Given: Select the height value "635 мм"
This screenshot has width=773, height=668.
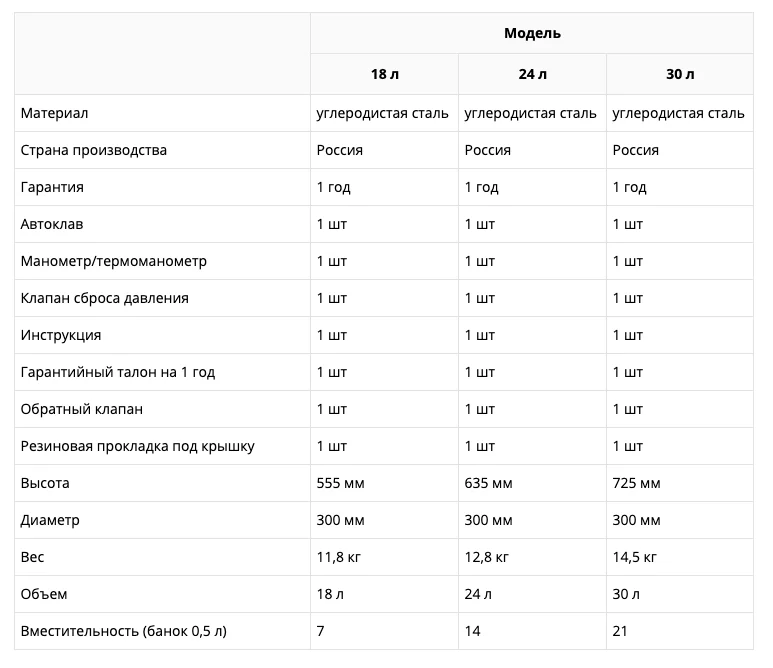Looking at the screenshot, I should coord(488,483).
